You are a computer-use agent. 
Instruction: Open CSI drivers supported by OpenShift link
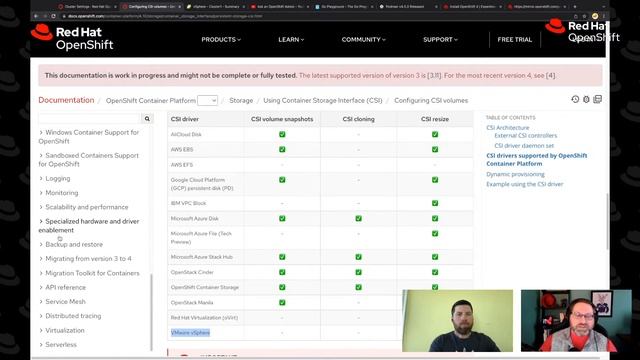point(536,160)
